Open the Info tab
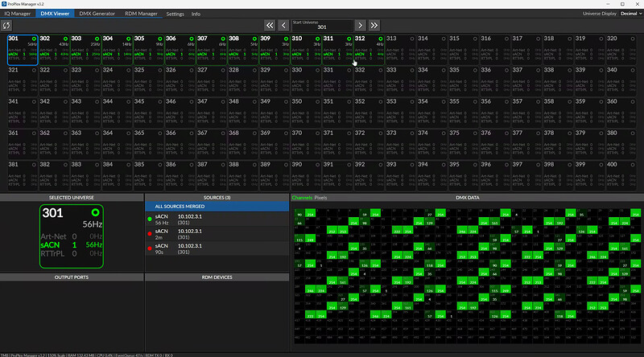644x357 pixels. click(196, 14)
